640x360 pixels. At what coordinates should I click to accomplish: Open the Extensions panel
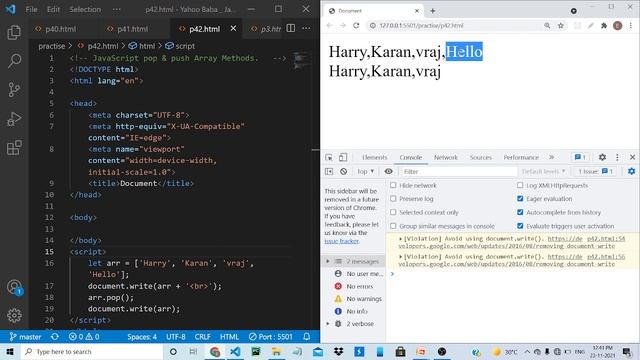coord(14,148)
